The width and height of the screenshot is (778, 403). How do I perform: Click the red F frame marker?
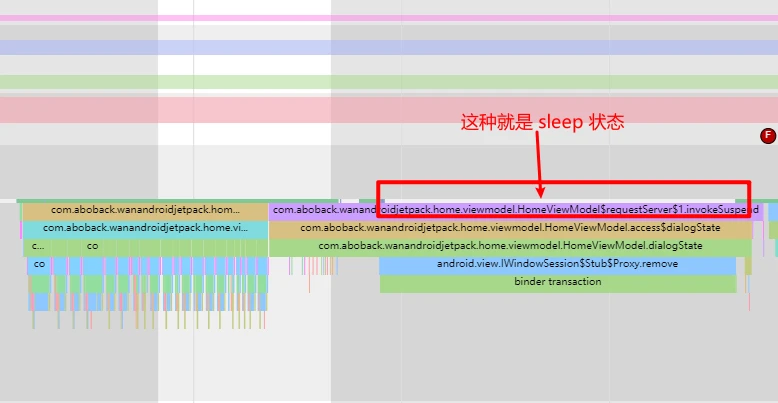coord(768,136)
